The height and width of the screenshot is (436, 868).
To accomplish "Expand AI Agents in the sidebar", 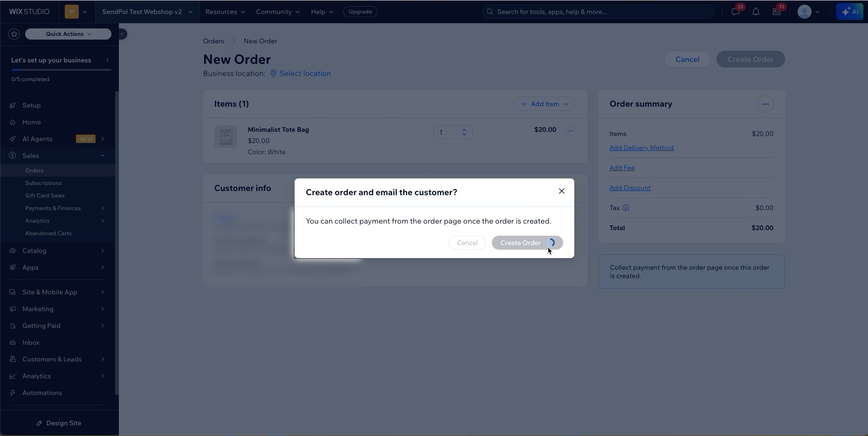I will click(57, 139).
